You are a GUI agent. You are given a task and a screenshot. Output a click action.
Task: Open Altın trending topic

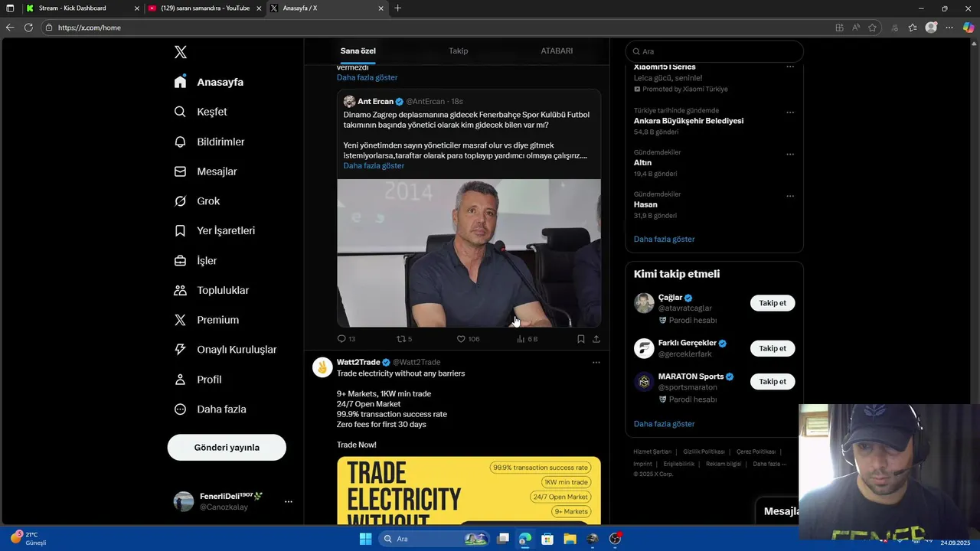click(642, 163)
